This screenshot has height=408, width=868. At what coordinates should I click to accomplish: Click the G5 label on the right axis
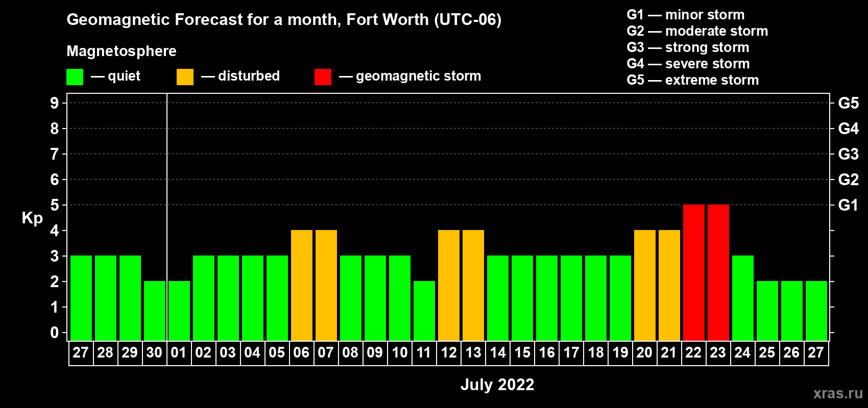click(849, 103)
